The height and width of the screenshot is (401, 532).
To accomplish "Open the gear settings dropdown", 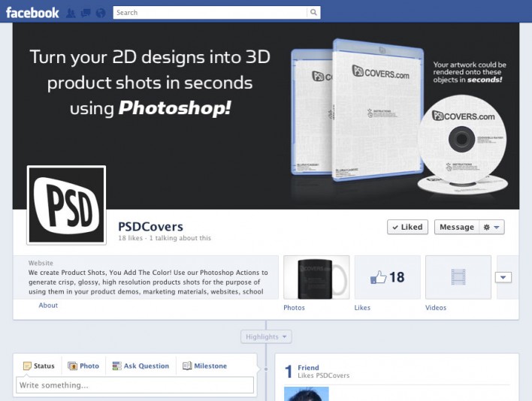I will [491, 227].
